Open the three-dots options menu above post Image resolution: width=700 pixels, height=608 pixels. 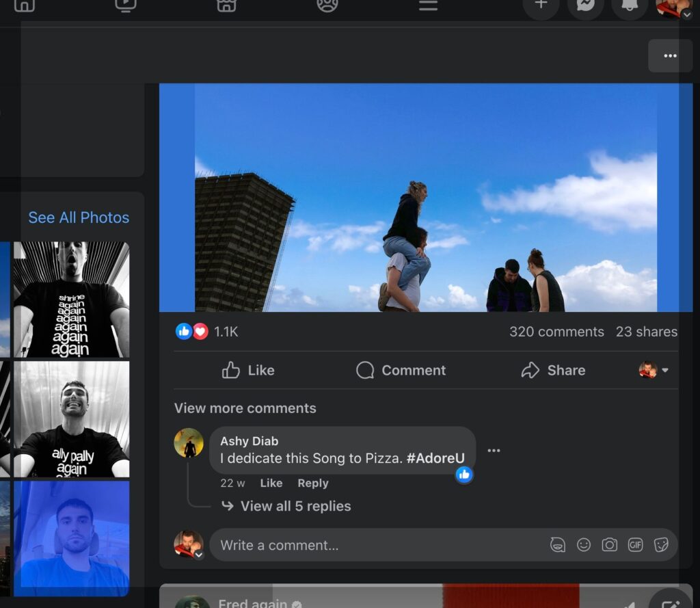click(x=670, y=55)
